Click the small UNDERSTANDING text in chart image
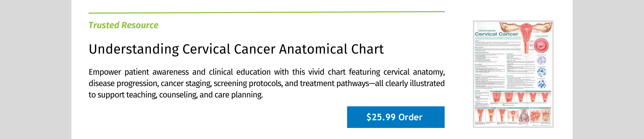Viewport: 644px width, 139px height. point(487,30)
